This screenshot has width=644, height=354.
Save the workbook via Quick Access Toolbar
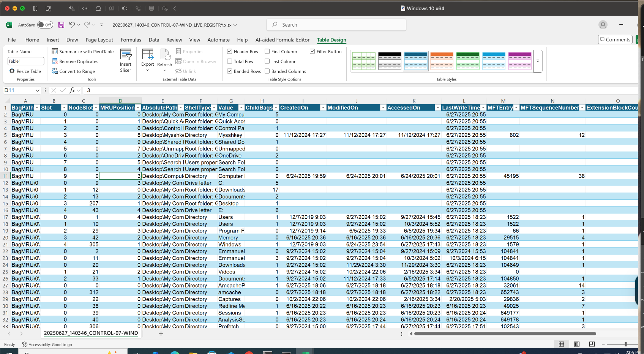[61, 24]
